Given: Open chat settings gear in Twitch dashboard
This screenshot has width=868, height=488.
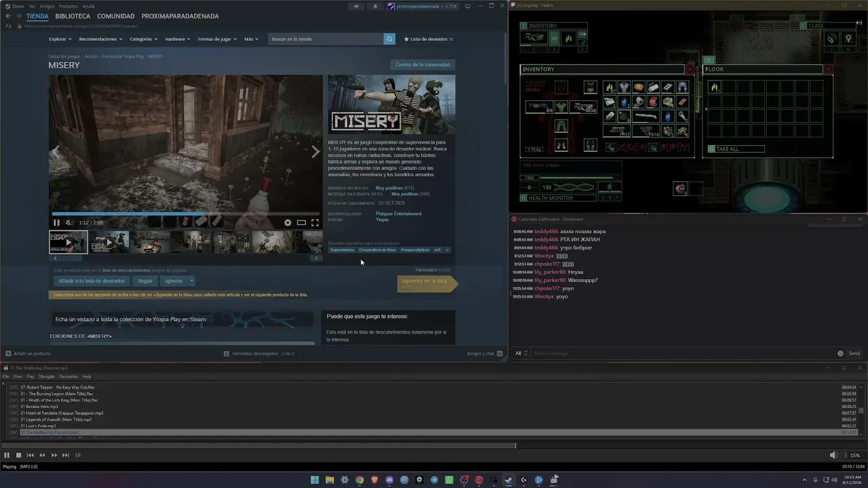Looking at the screenshot, I should click(x=840, y=353).
